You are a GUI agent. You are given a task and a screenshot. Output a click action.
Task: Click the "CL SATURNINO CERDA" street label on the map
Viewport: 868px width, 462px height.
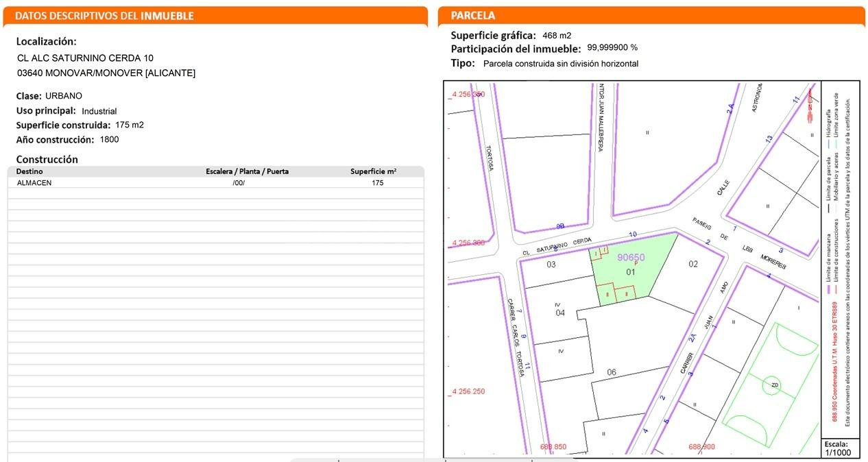557,246
